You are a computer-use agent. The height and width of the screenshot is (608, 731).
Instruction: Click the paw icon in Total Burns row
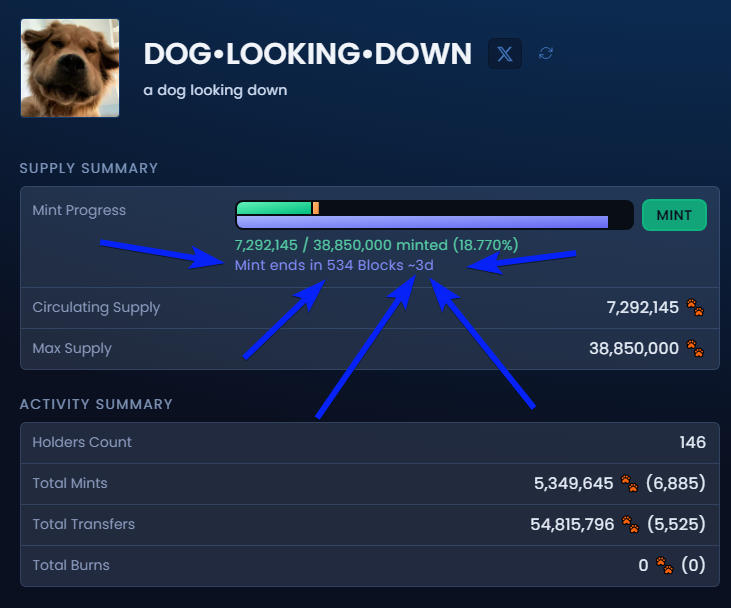click(664, 565)
